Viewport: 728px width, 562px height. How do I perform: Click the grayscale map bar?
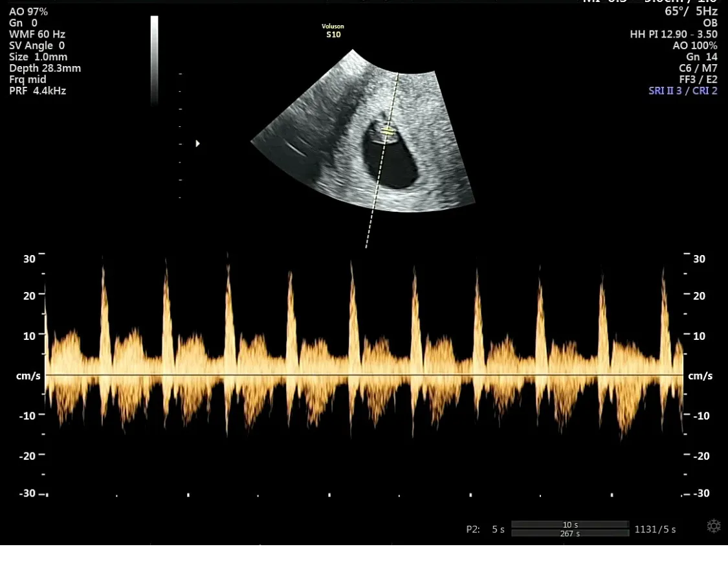pyautogui.click(x=154, y=60)
